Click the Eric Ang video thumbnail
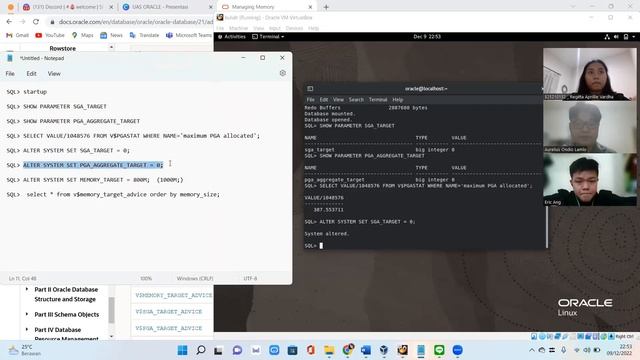The image size is (640, 360). (x=589, y=179)
